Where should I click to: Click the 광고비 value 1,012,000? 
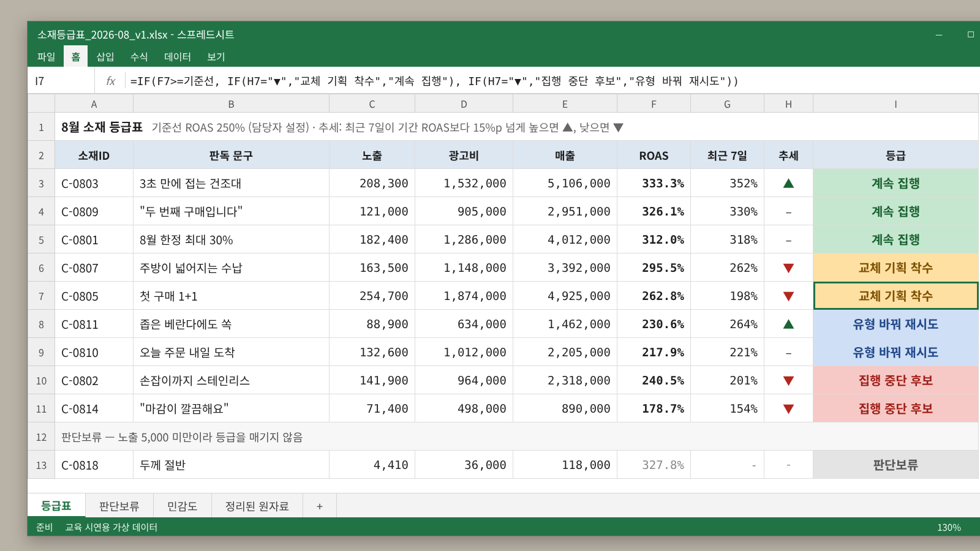tap(464, 353)
